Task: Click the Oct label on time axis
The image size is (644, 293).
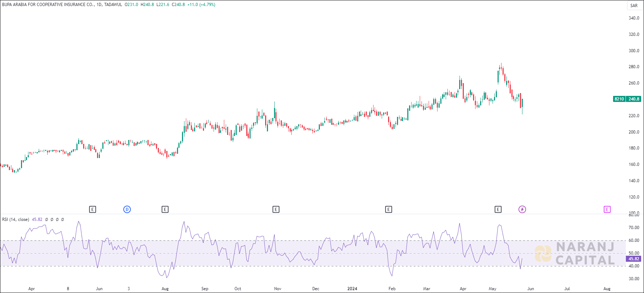Action: click(238, 289)
